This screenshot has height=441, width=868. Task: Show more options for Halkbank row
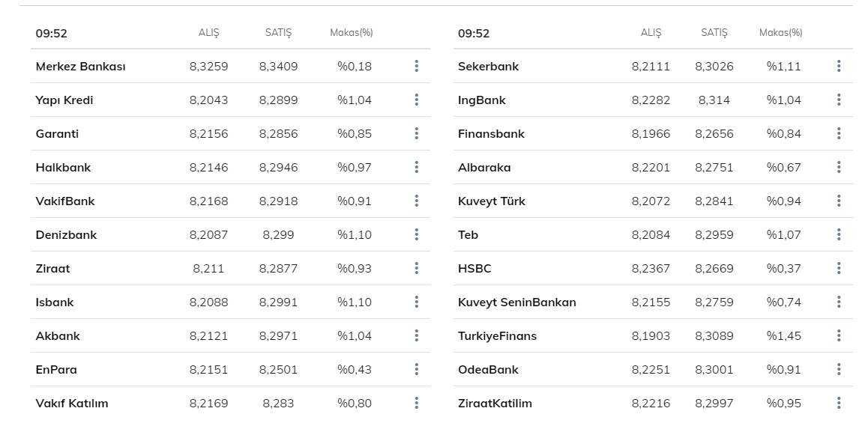[x=416, y=167]
